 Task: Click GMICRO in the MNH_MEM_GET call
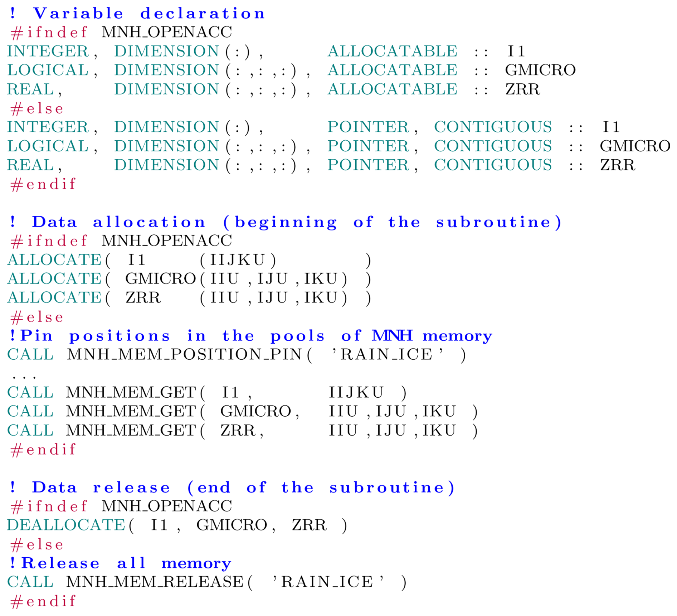tap(255, 412)
